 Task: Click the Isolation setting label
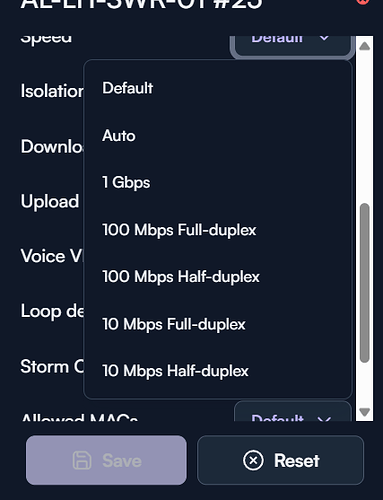coord(52,91)
